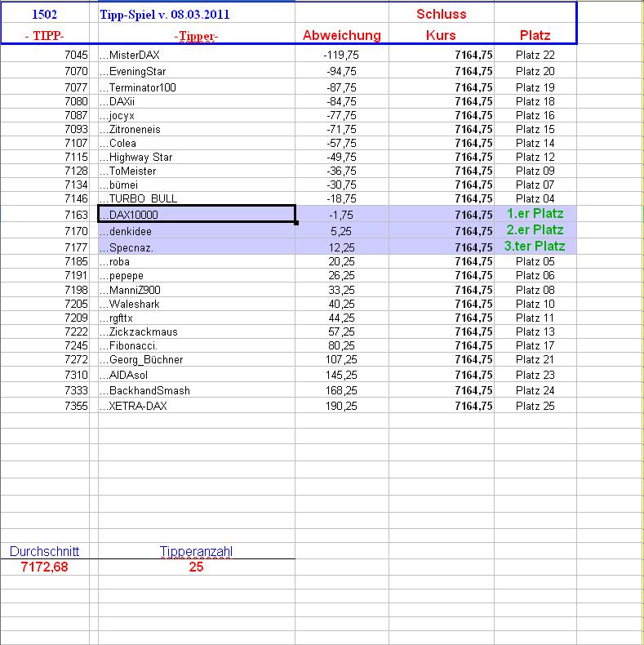This screenshot has height=645, width=644.
Task: Click the Platz 22 cell
Action: [x=535, y=55]
